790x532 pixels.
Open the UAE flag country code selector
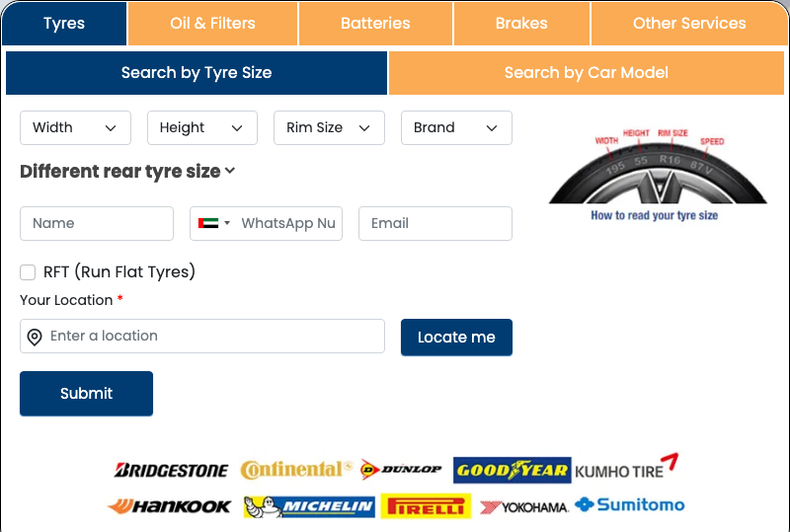214,223
